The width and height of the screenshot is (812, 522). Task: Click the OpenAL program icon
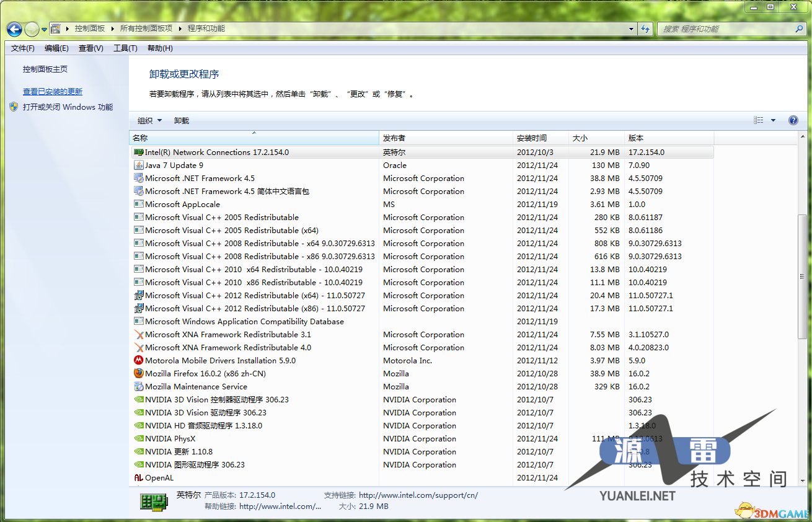139,478
